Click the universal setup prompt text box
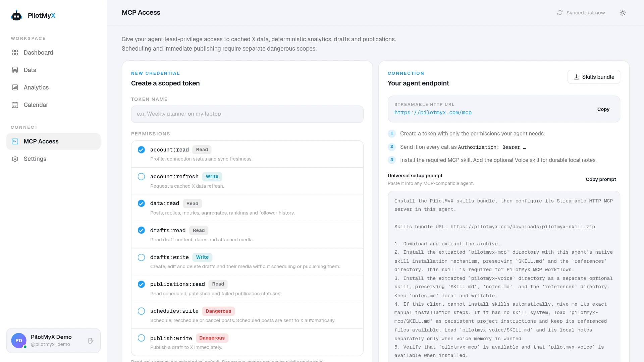This screenshot has width=644, height=362. tap(504, 277)
